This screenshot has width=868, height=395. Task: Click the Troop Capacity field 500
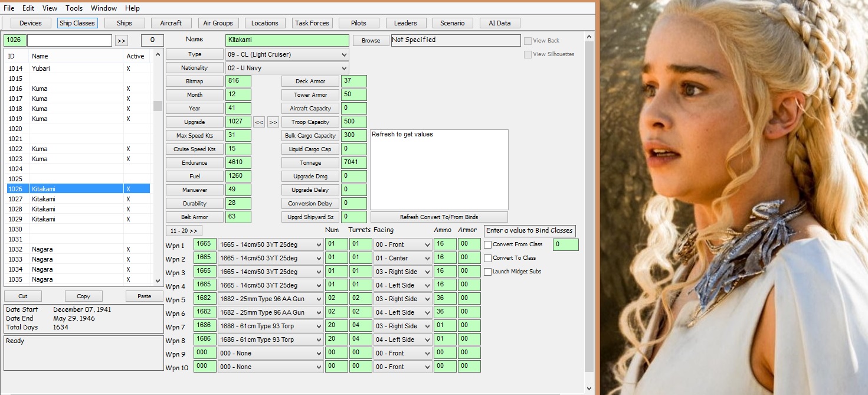354,122
